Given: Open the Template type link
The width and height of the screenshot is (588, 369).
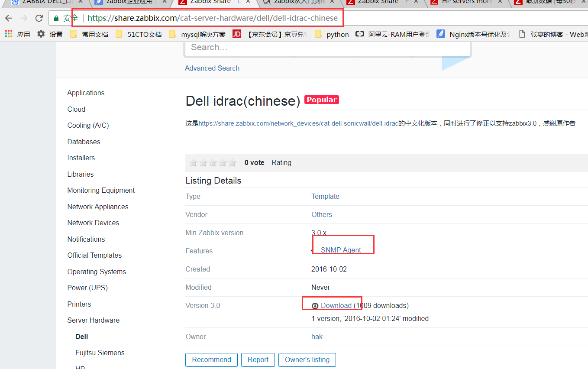Looking at the screenshot, I should click(x=325, y=196).
